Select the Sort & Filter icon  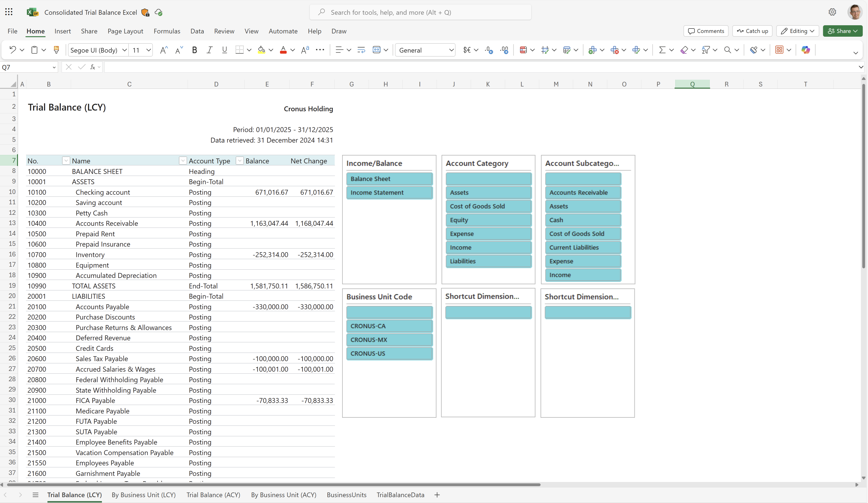[706, 50]
